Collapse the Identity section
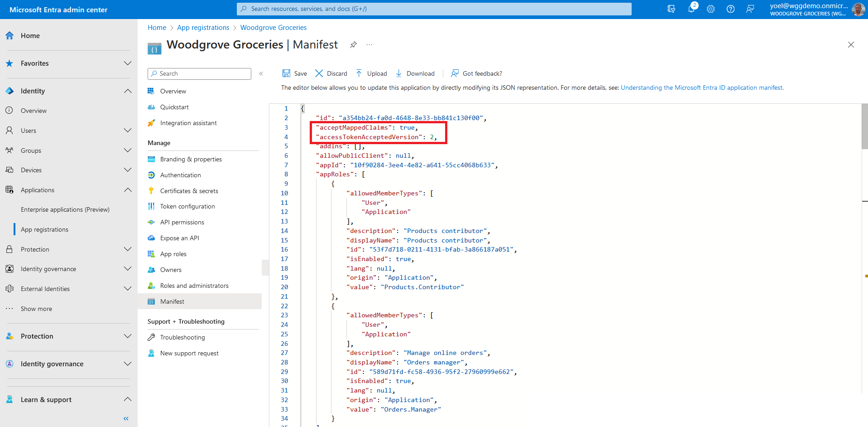 pyautogui.click(x=128, y=91)
